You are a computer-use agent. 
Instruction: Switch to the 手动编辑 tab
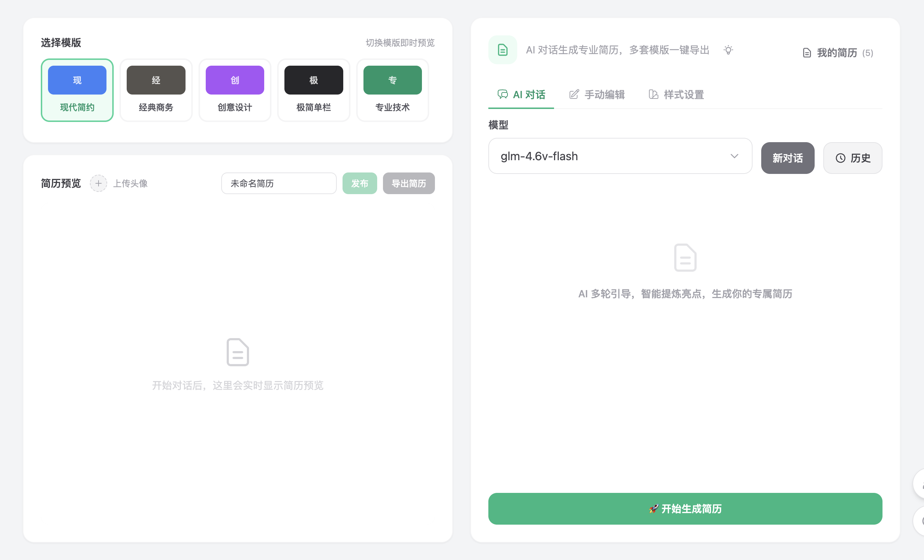[597, 95]
